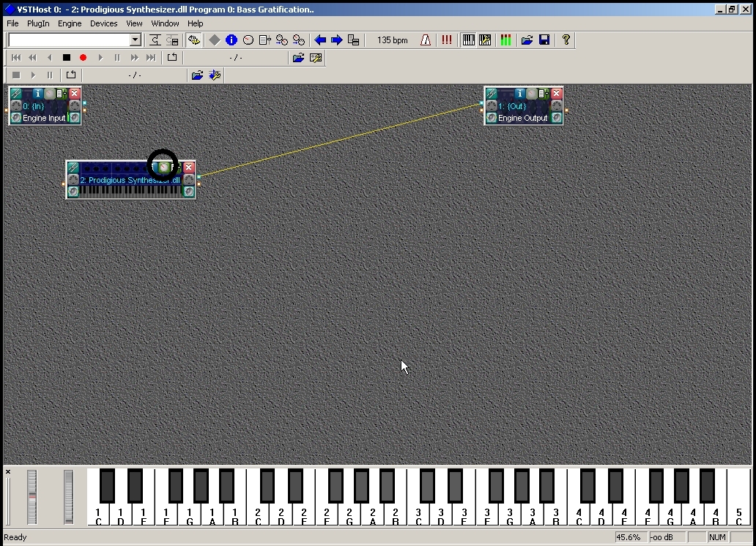The height and width of the screenshot is (546, 756).
Task: Select the blue info icon on the toolbar
Action: click(231, 40)
